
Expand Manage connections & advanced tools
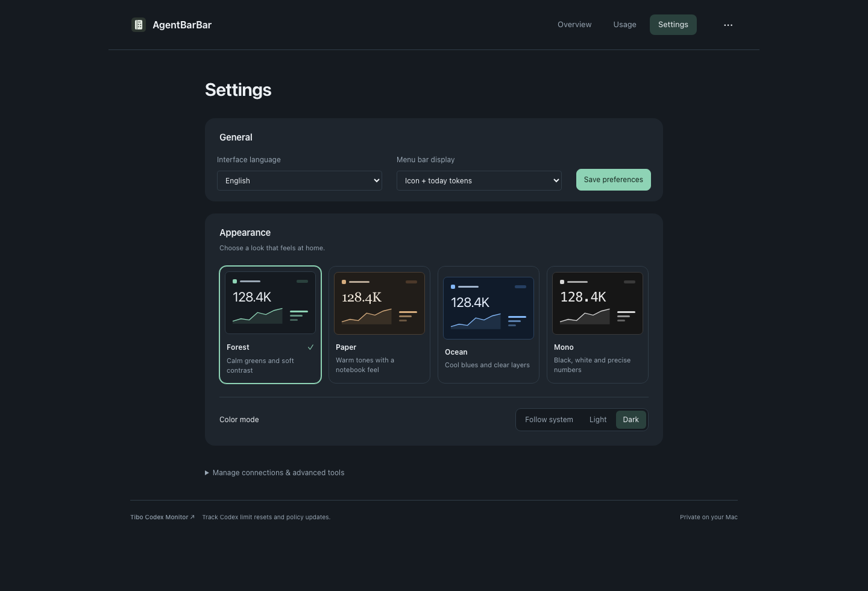275,473
